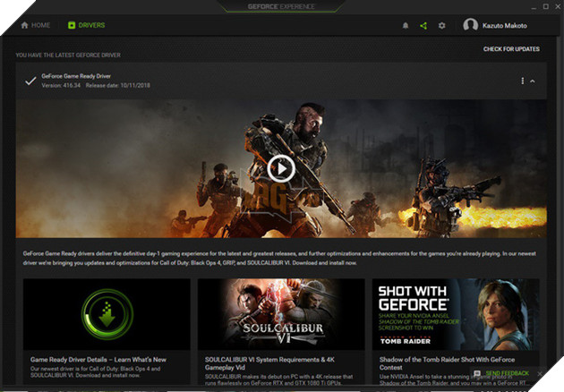Switch to the Home tab
The height and width of the screenshot is (392, 564).
click(x=36, y=25)
